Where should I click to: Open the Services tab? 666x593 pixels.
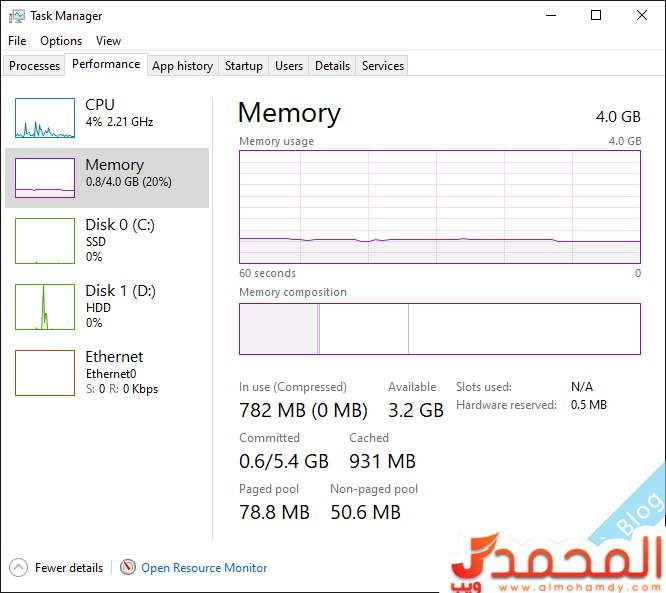coord(383,66)
